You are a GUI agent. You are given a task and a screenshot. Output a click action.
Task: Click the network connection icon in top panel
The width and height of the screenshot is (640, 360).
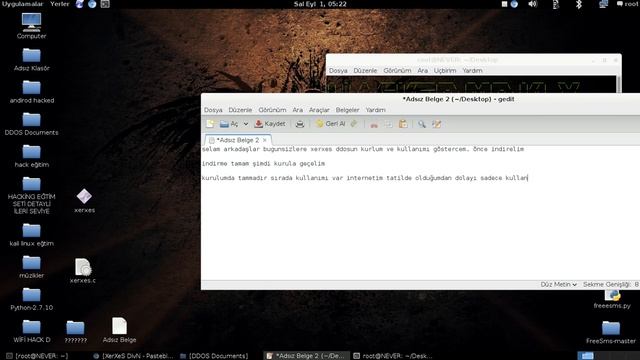603,4
